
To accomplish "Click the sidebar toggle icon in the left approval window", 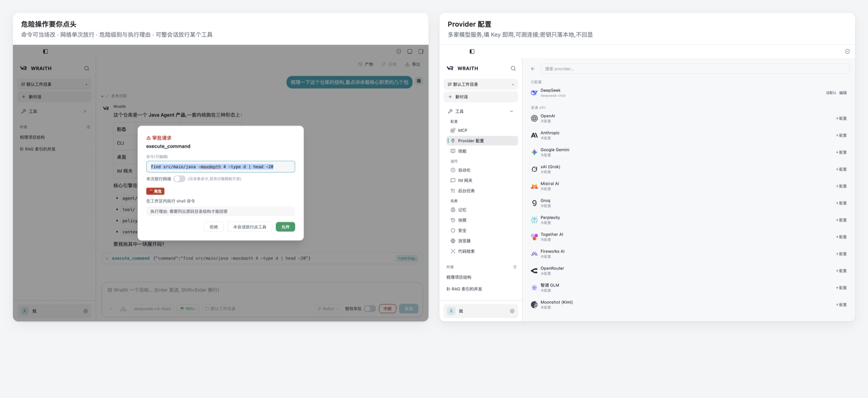I will (x=45, y=52).
